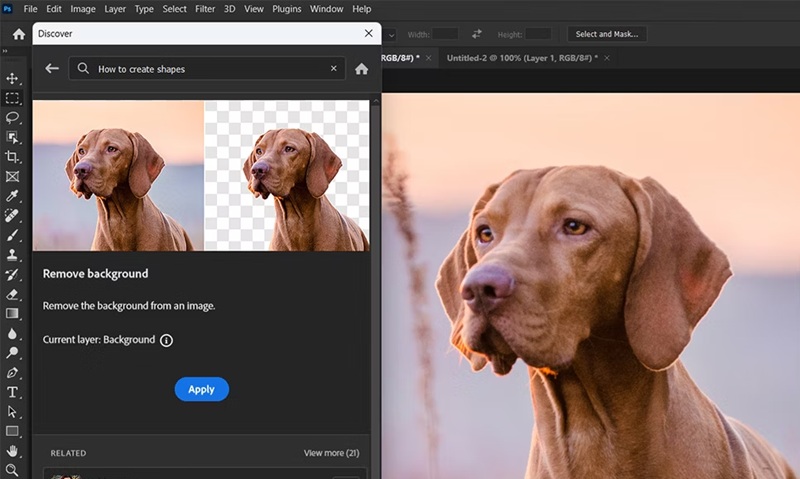Image resolution: width=800 pixels, height=479 pixels.
Task: Switch to the Untitled-2 document tab
Action: coord(522,58)
